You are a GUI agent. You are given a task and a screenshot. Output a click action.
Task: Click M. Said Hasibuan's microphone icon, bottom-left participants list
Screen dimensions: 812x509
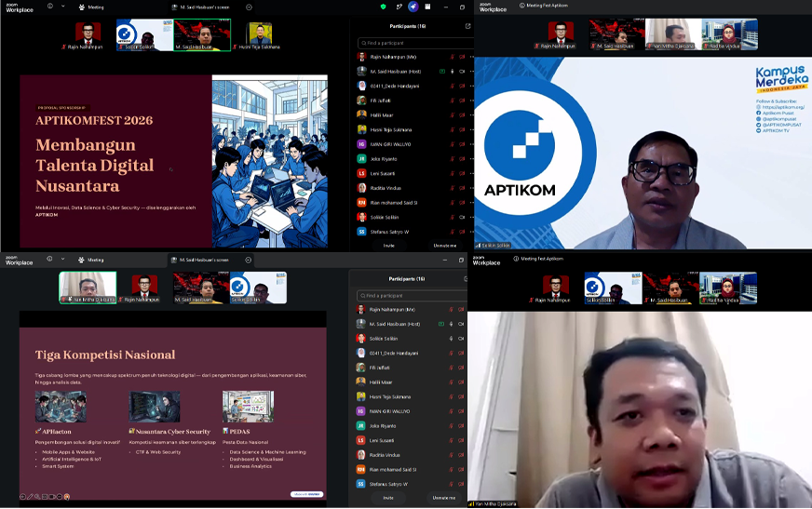[451, 324]
